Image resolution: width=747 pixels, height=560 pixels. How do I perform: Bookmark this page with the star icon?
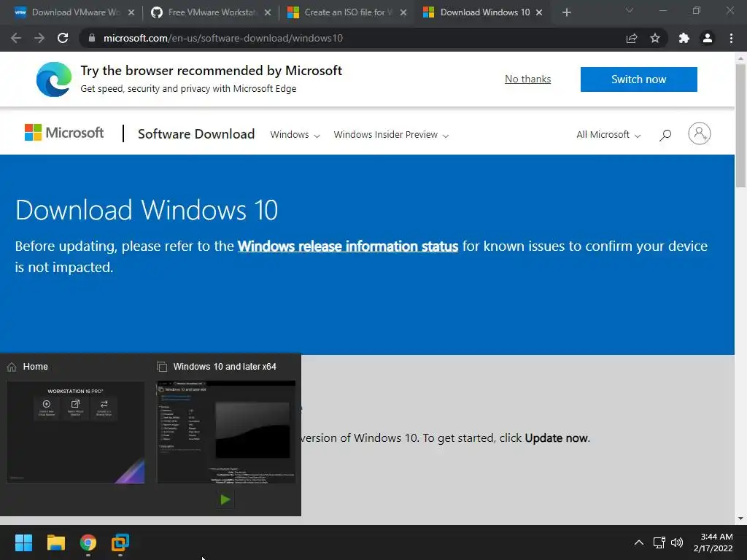pyautogui.click(x=655, y=38)
